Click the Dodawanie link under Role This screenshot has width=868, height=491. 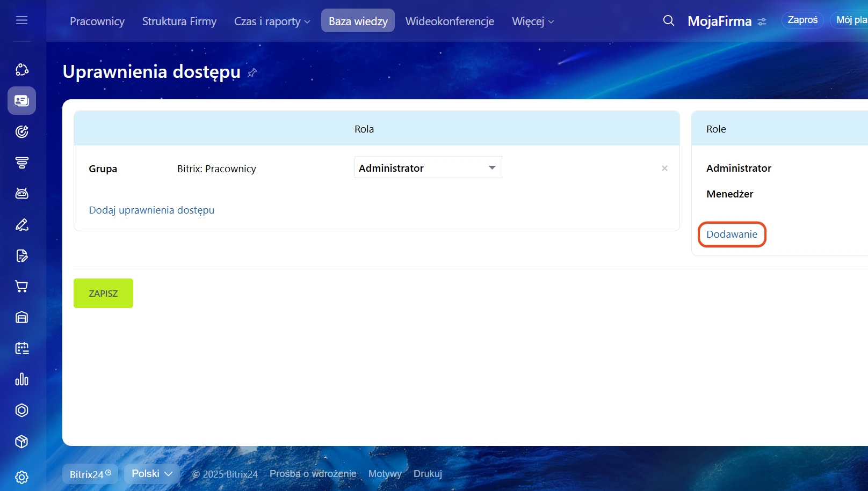[x=732, y=234]
